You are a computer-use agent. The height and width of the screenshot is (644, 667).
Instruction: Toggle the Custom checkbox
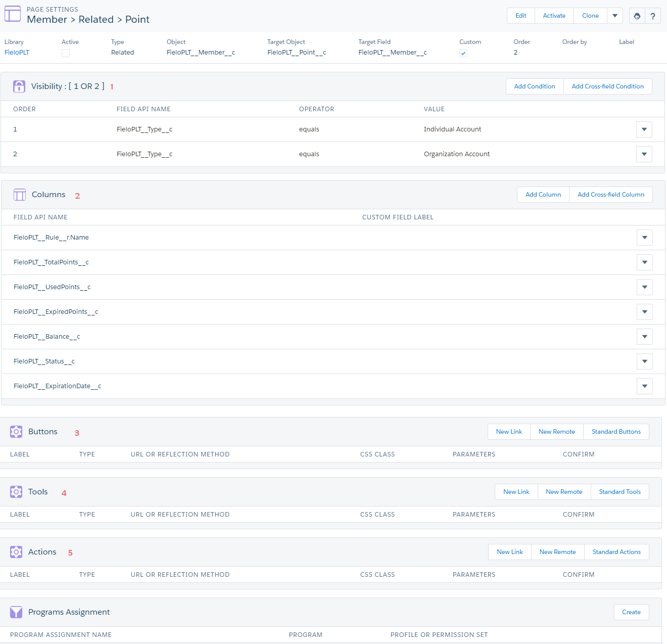[463, 53]
